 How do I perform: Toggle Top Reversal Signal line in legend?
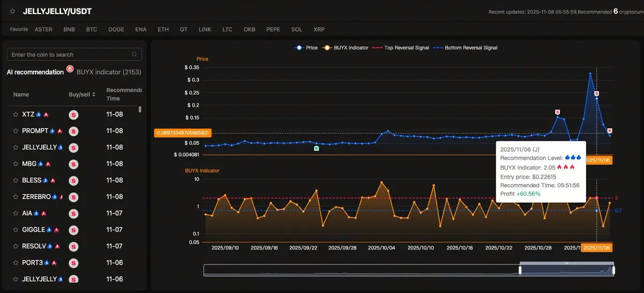(x=401, y=48)
